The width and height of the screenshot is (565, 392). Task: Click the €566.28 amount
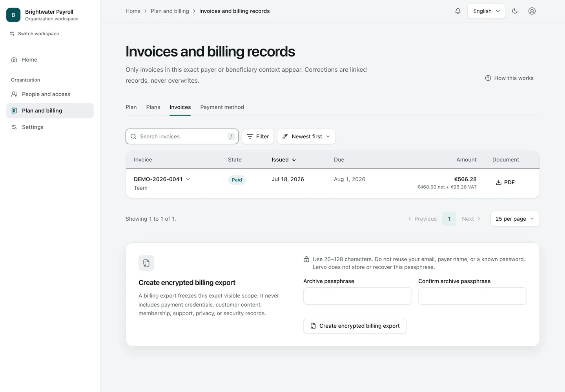click(x=465, y=179)
